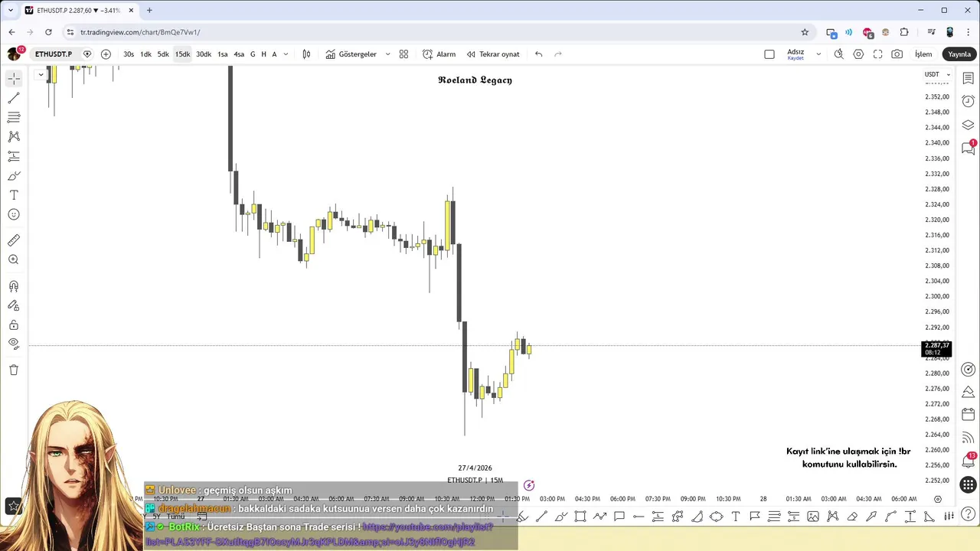Open the Fibonacci retracement tools
The width and height of the screenshot is (980, 551).
[14, 117]
